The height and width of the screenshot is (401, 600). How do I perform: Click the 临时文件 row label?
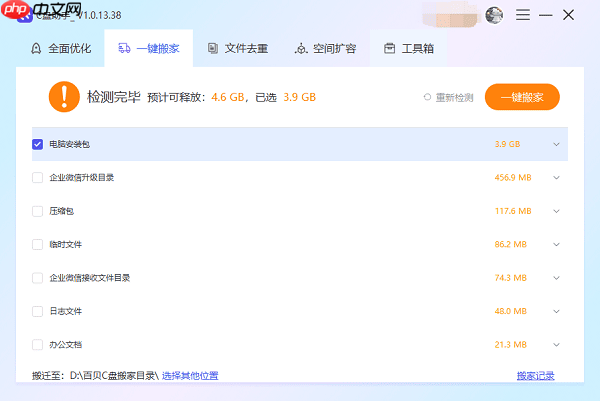tap(65, 245)
